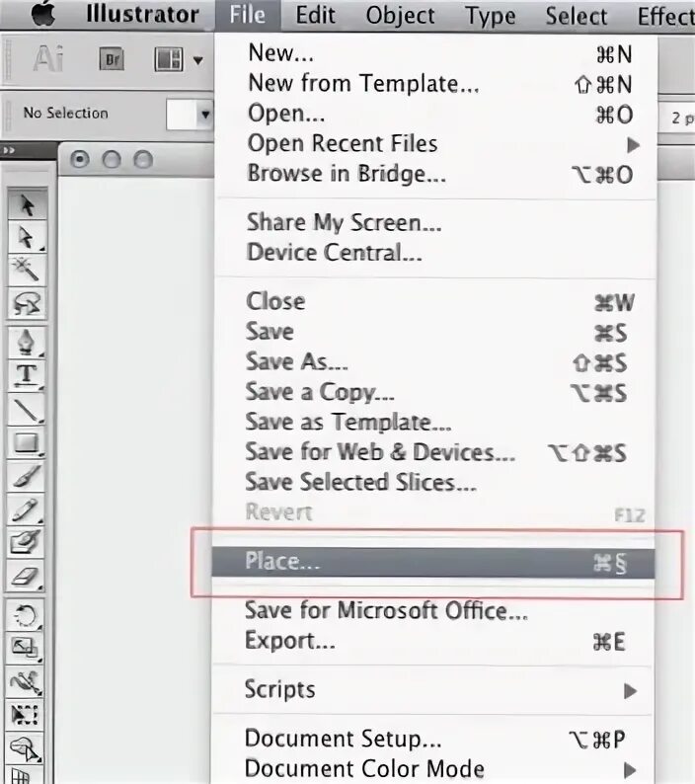This screenshot has width=695, height=784.
Task: Select the Rectangle tool
Action: pos(27,442)
